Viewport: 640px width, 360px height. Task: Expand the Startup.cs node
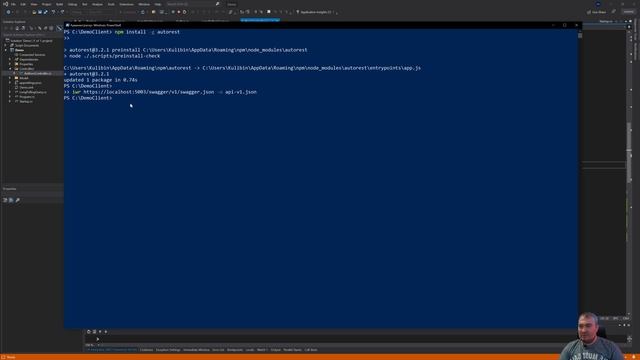(10, 101)
